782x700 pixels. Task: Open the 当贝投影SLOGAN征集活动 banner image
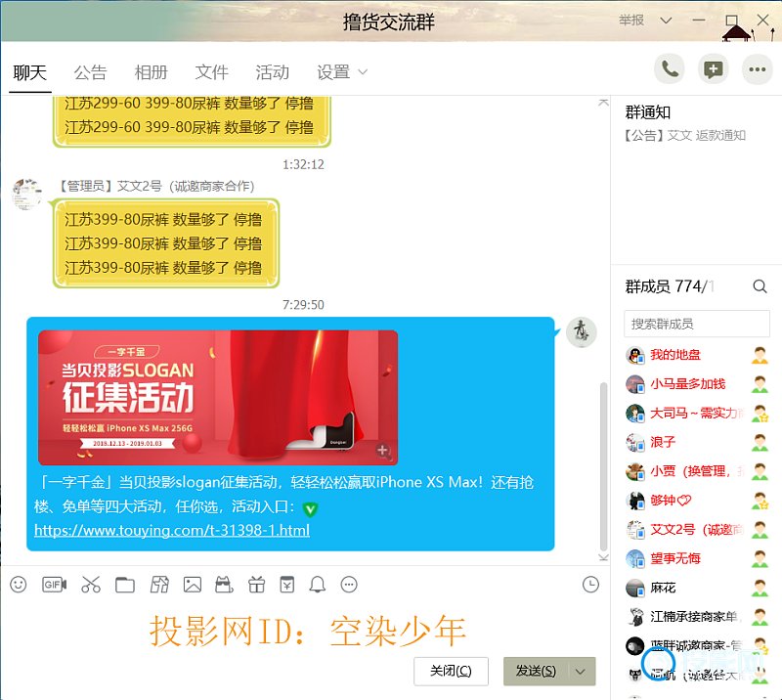coord(218,398)
